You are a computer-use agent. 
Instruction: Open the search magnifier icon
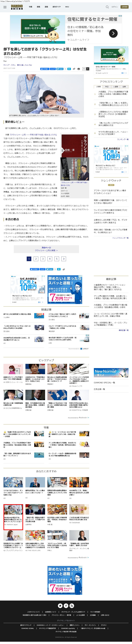[107, 7]
